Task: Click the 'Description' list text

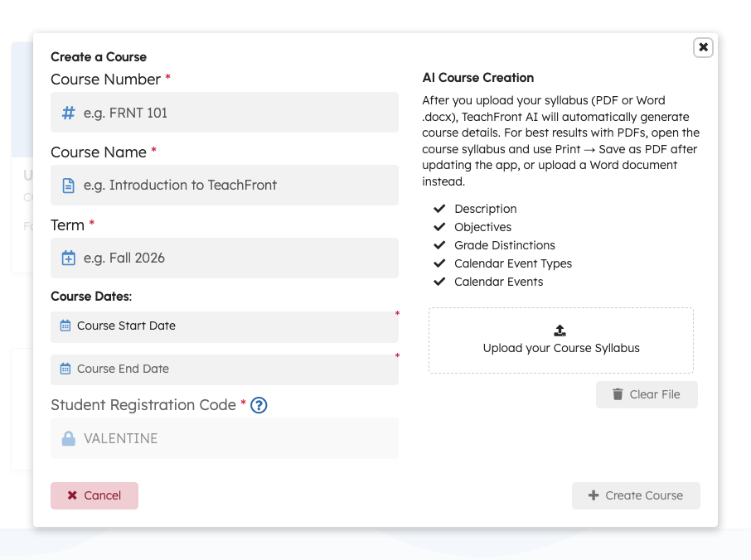Action: tap(486, 209)
